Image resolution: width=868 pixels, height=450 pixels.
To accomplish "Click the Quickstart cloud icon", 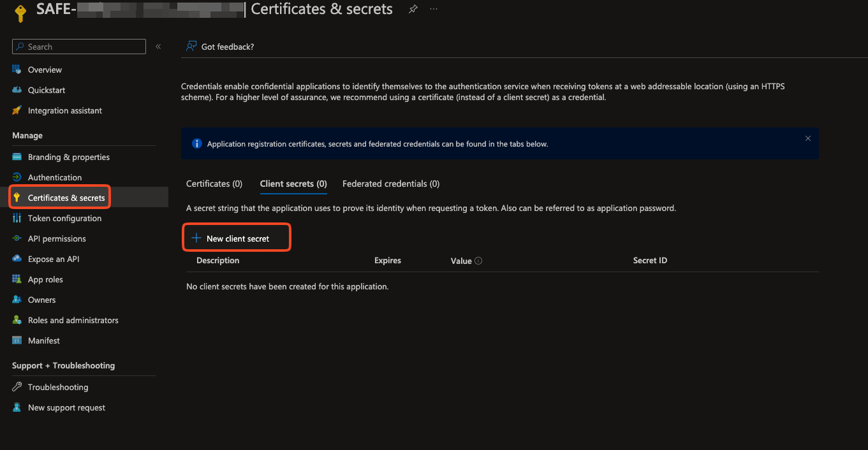I will pos(17,90).
